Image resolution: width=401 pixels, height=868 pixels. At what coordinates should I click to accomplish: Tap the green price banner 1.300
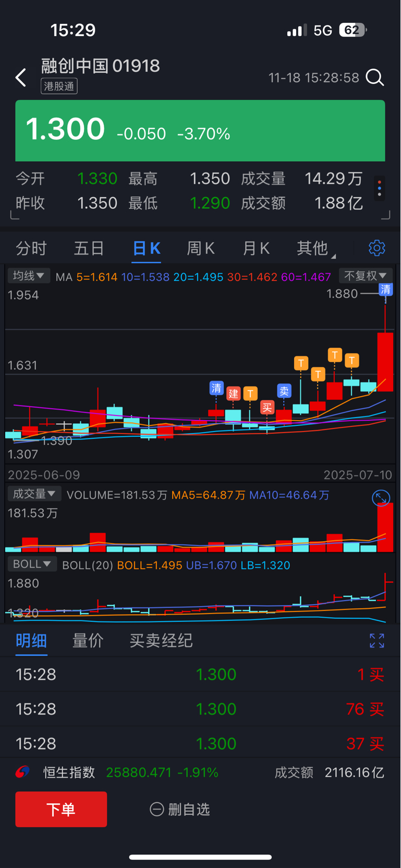point(200,131)
